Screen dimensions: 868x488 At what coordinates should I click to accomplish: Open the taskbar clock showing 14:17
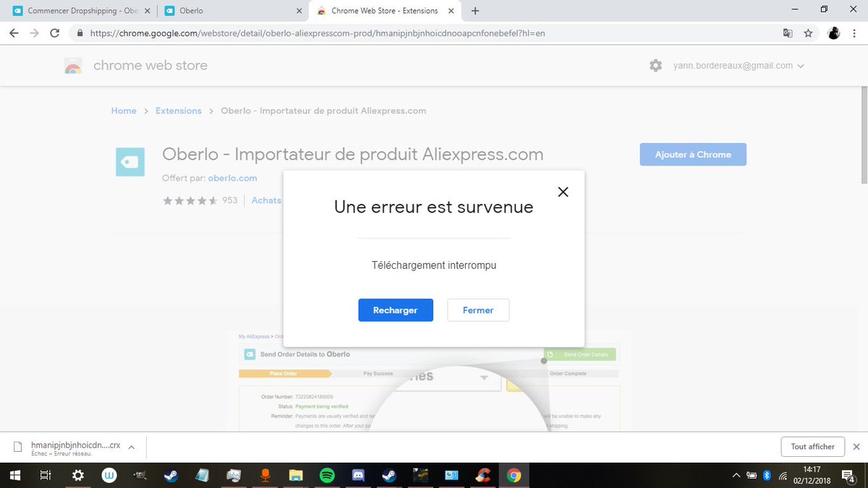[812, 476]
